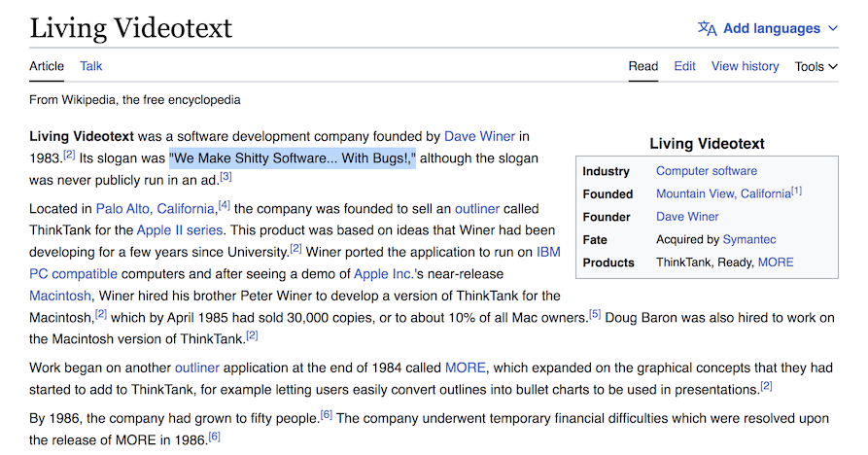Screen dimensions: 868x455
Task: Open the Edit tab
Action: 684,66
